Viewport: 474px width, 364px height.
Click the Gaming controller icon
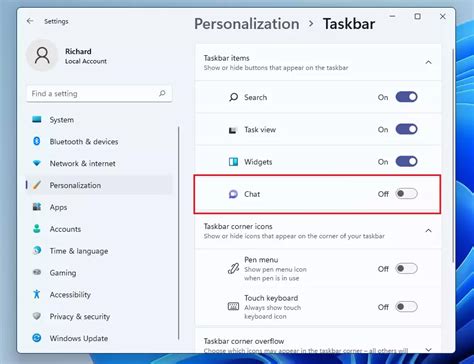37,272
